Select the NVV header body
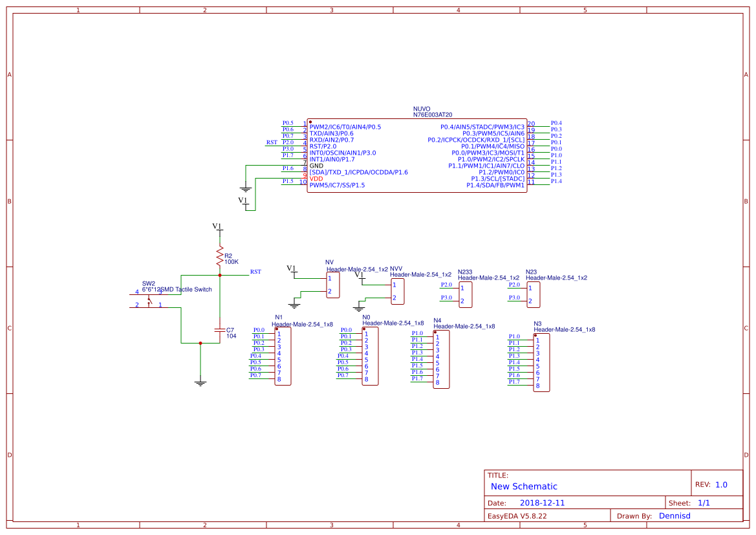The image size is (756, 535). point(398,291)
